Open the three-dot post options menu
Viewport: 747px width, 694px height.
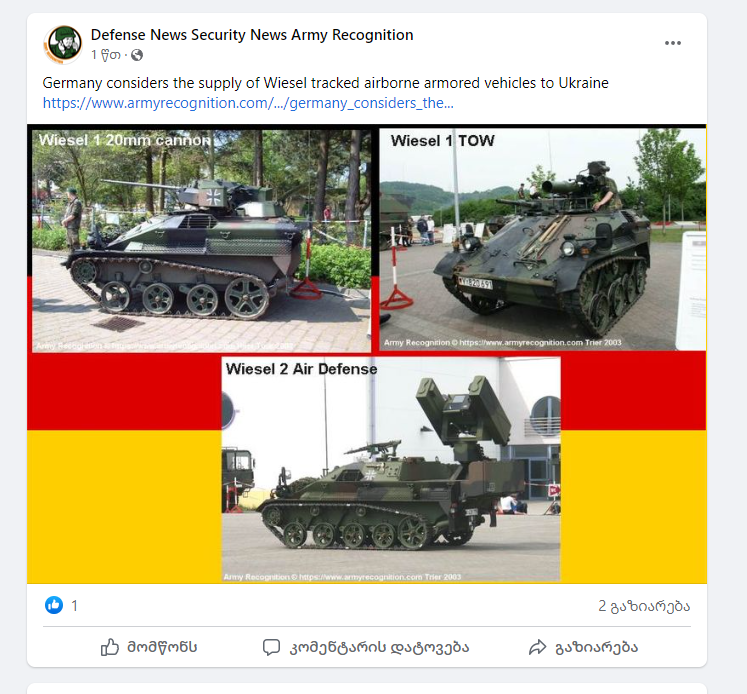pos(673,43)
